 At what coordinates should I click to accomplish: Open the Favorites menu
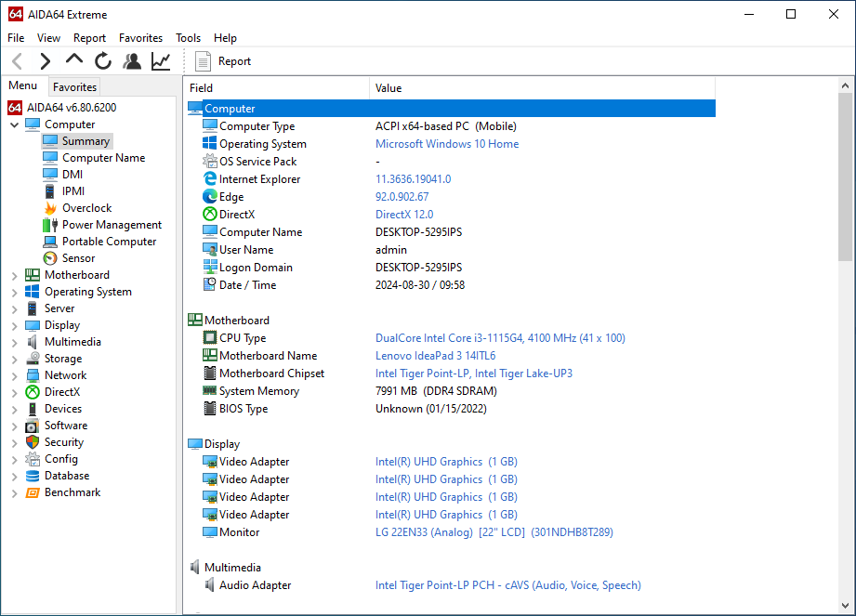click(141, 38)
